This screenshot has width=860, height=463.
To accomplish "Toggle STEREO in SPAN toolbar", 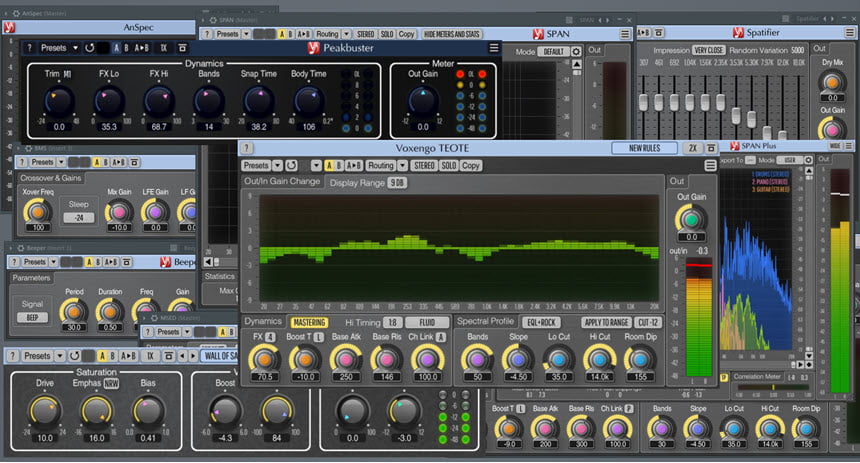I will click(x=365, y=34).
